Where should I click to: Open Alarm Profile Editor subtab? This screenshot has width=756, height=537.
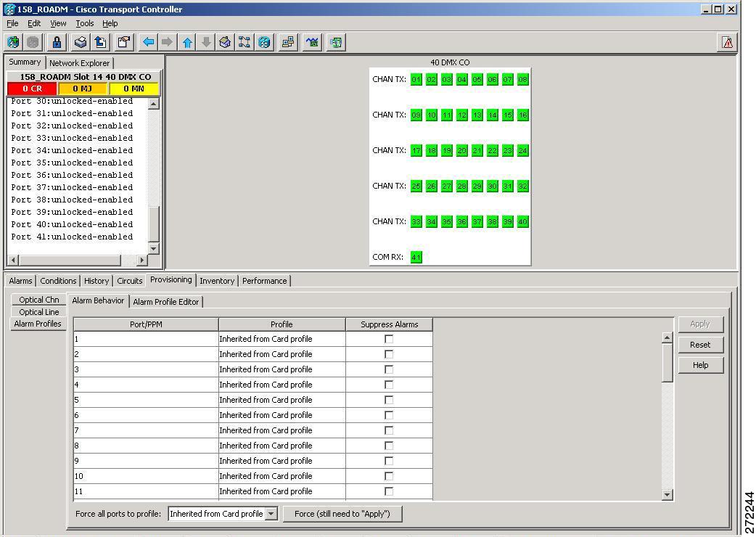point(166,302)
